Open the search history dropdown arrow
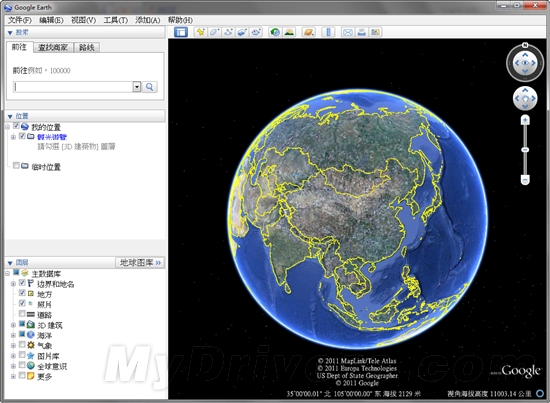Screen dimensions: 550x403 [x=137, y=87]
